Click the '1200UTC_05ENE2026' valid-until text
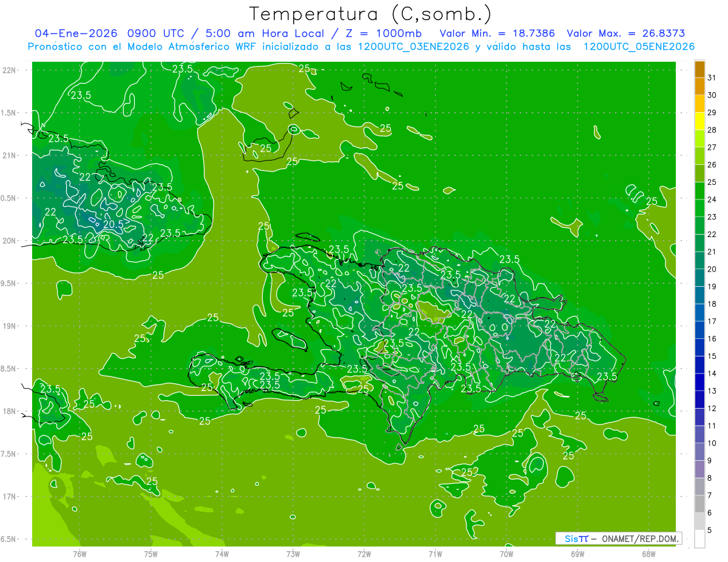 pyautogui.click(x=639, y=47)
